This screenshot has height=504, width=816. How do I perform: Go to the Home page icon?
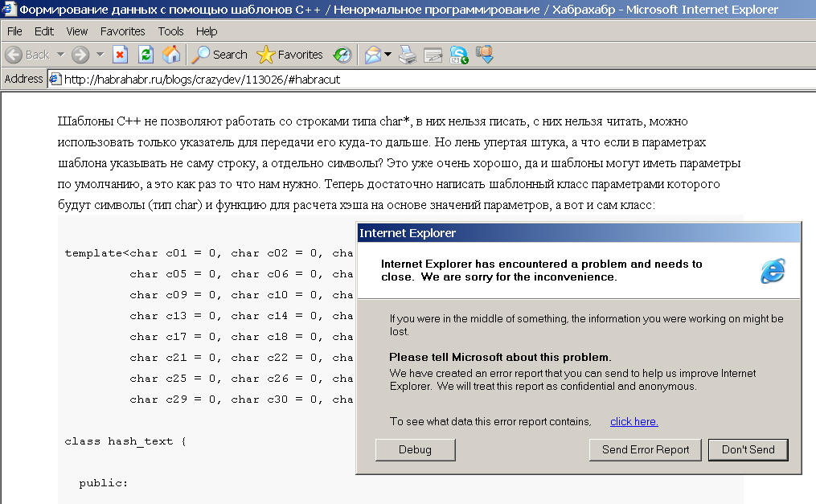coord(171,55)
